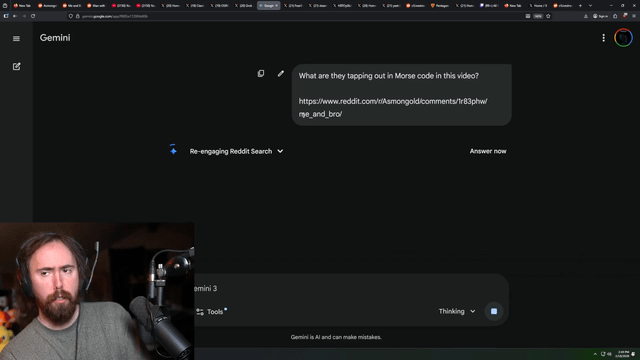Reload the page with the refresh icon
This screenshot has width=640, height=360.
[x=33, y=16]
